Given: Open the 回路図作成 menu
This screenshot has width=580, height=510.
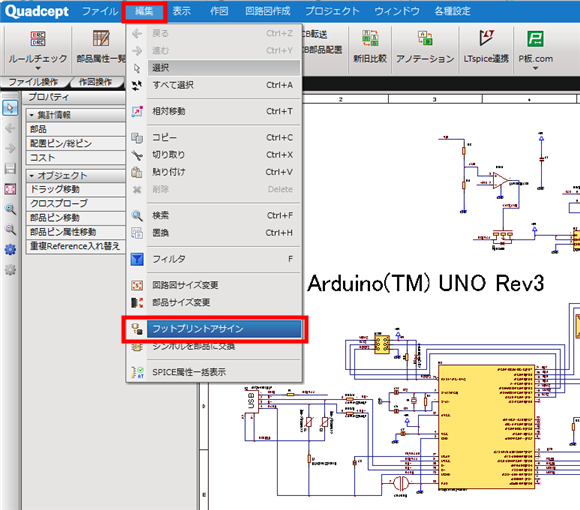Looking at the screenshot, I should coord(268,11).
